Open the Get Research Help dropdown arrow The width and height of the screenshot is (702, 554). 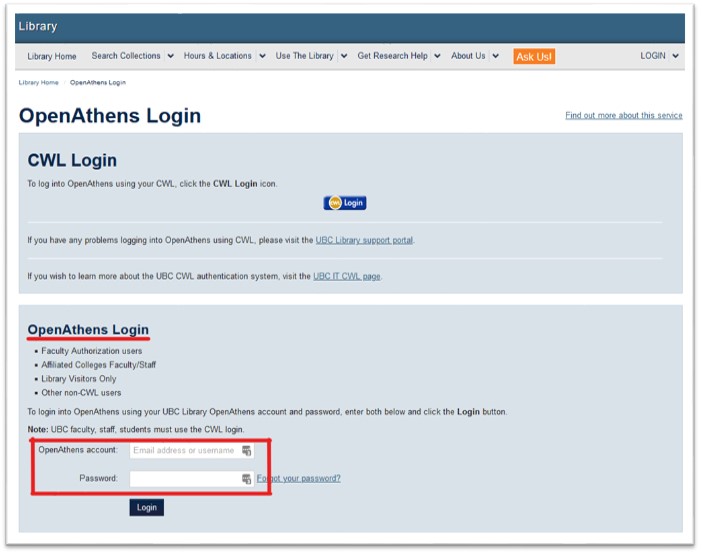pyautogui.click(x=437, y=56)
